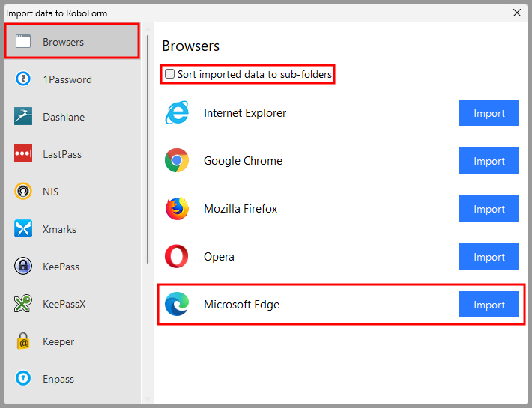Close the Import data to RoboForm dialog
This screenshot has width=532, height=408.
point(516,12)
